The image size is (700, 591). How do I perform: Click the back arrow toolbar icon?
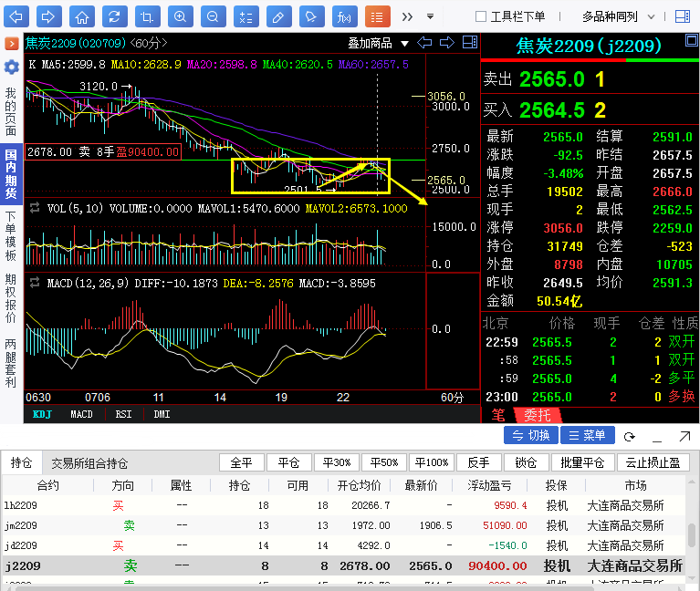[17, 16]
